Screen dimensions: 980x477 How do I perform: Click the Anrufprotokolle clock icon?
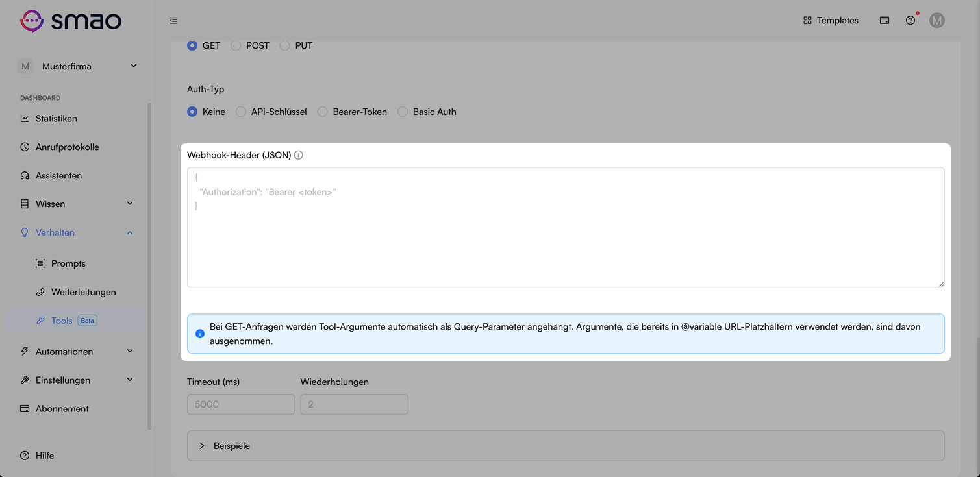pos(25,147)
